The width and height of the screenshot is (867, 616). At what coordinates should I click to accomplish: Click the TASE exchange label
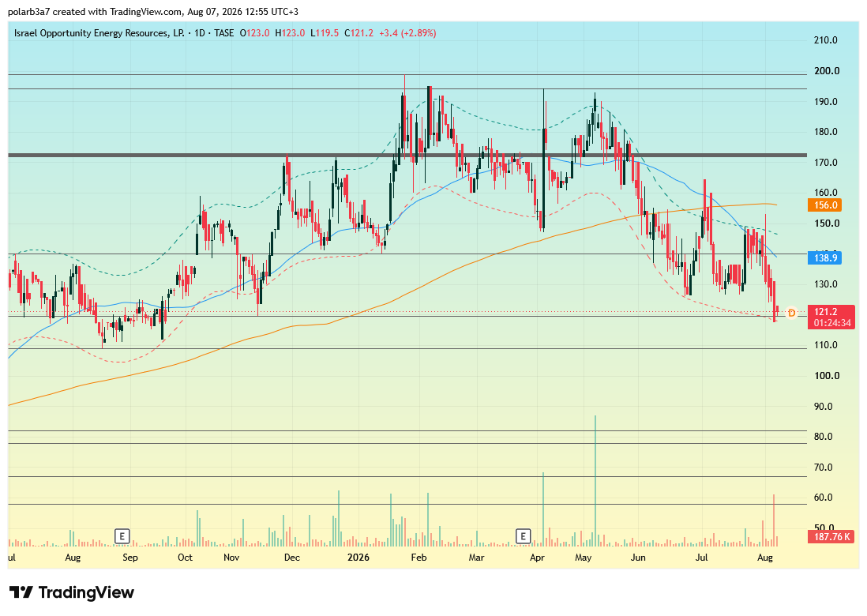pyautogui.click(x=224, y=33)
